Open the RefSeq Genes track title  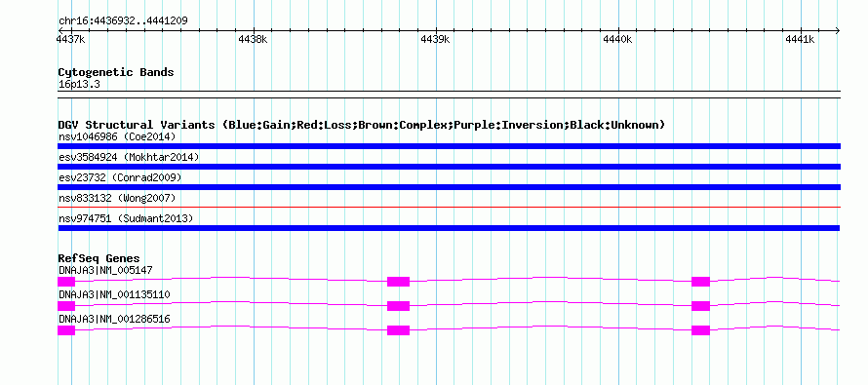[x=99, y=258]
